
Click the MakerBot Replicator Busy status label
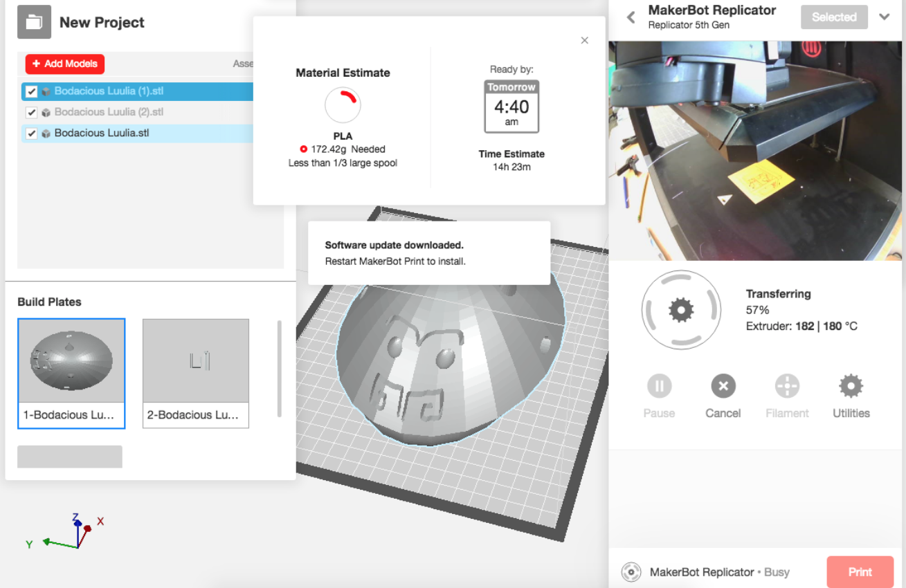tap(720, 572)
